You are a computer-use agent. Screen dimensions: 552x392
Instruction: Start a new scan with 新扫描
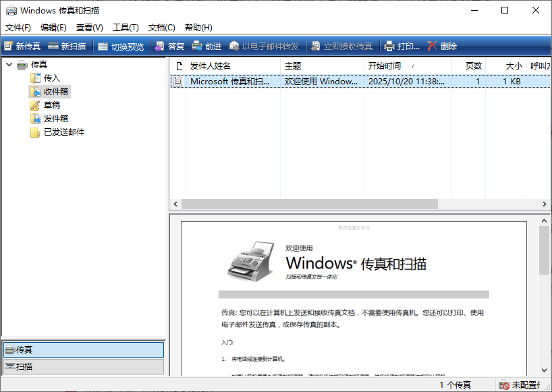pyautogui.click(x=67, y=46)
